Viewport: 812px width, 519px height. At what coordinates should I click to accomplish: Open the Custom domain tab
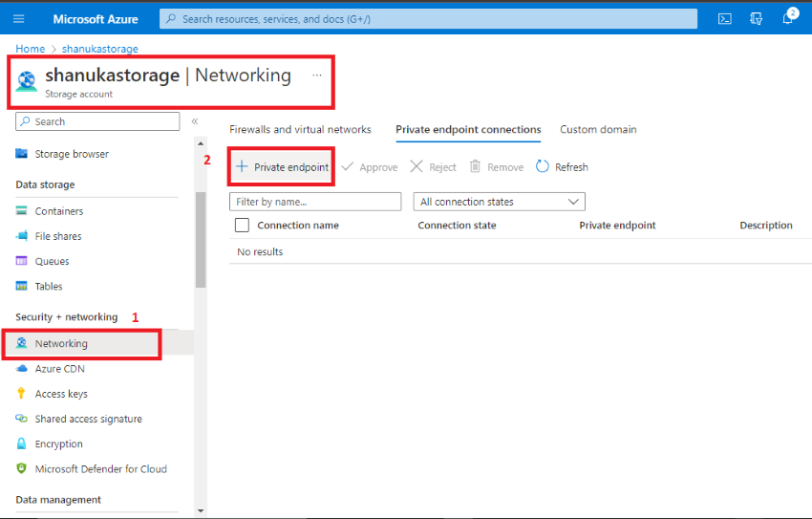[x=598, y=129]
